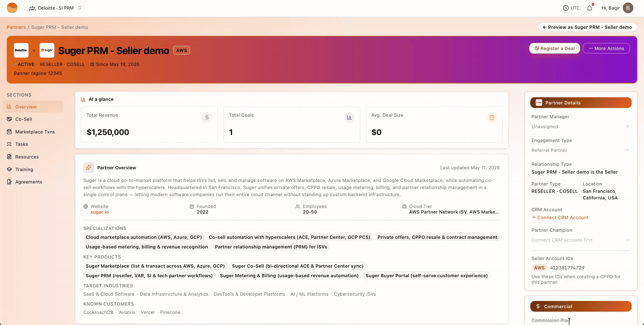Click the Suger Buyer Portal product tag

[x=427, y=276]
